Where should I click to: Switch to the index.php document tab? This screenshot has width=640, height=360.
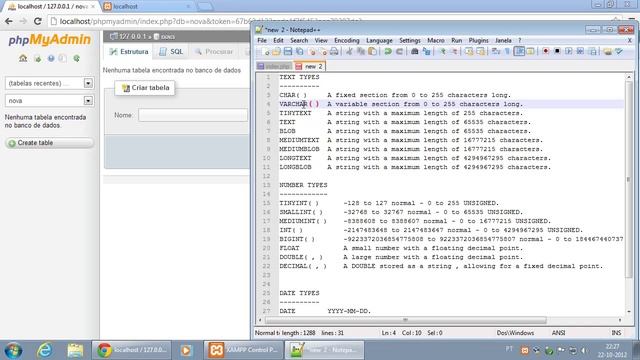[x=275, y=66]
